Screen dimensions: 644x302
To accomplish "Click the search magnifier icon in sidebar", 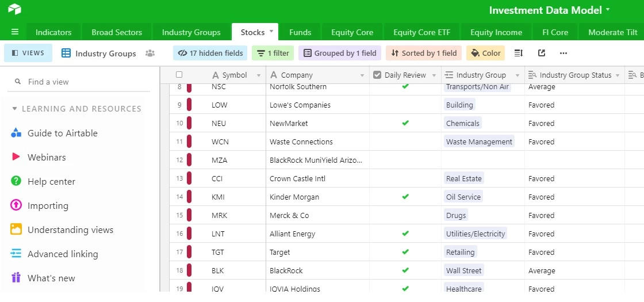I will 18,81.
